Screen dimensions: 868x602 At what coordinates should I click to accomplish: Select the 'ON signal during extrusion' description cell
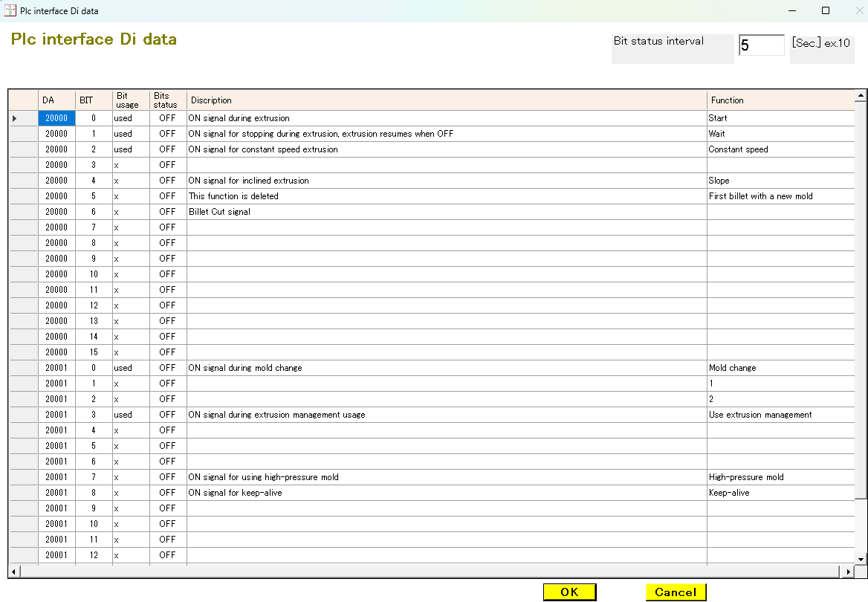pos(446,118)
